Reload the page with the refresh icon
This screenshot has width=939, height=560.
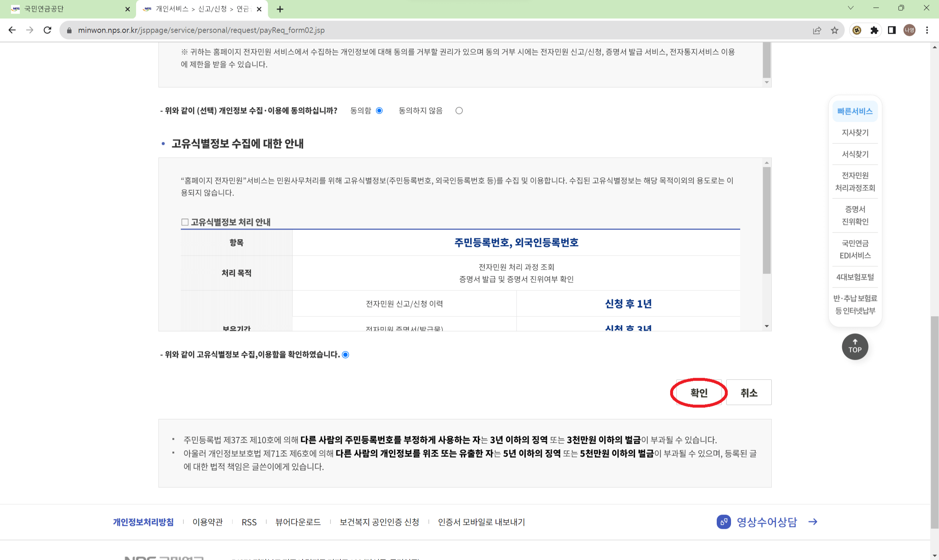(x=47, y=30)
